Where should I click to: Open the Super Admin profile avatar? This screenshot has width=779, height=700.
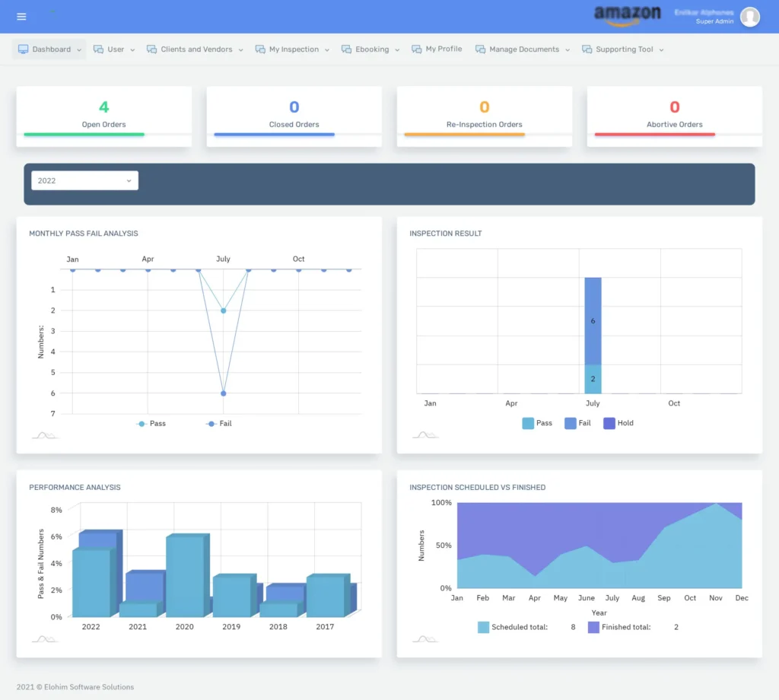pyautogui.click(x=749, y=17)
